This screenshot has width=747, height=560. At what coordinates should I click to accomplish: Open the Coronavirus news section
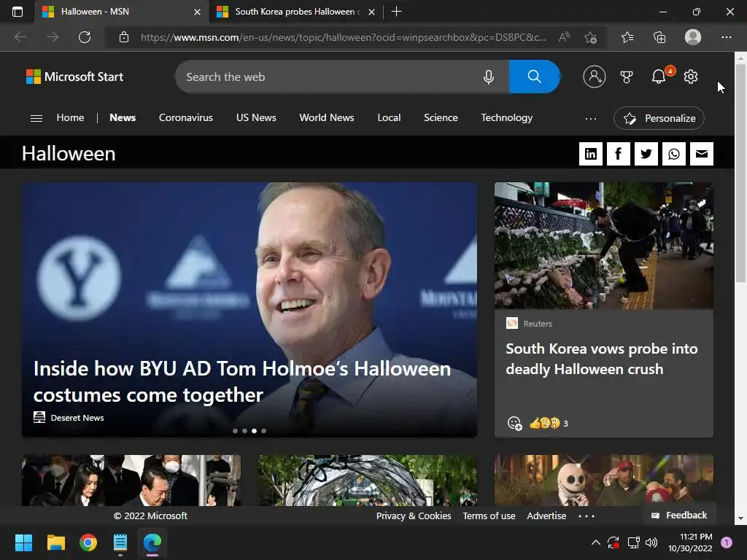(x=186, y=117)
